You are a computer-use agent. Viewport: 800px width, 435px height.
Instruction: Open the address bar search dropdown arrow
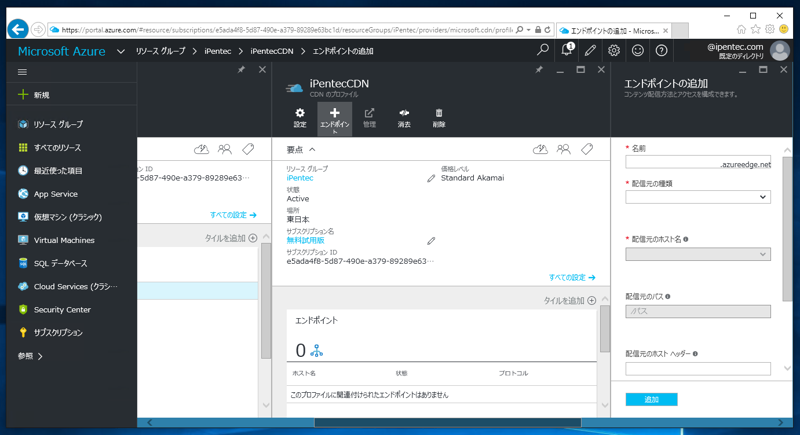529,30
